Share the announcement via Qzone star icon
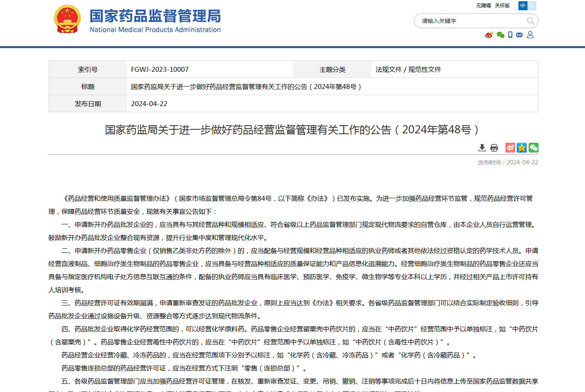 coord(522,148)
